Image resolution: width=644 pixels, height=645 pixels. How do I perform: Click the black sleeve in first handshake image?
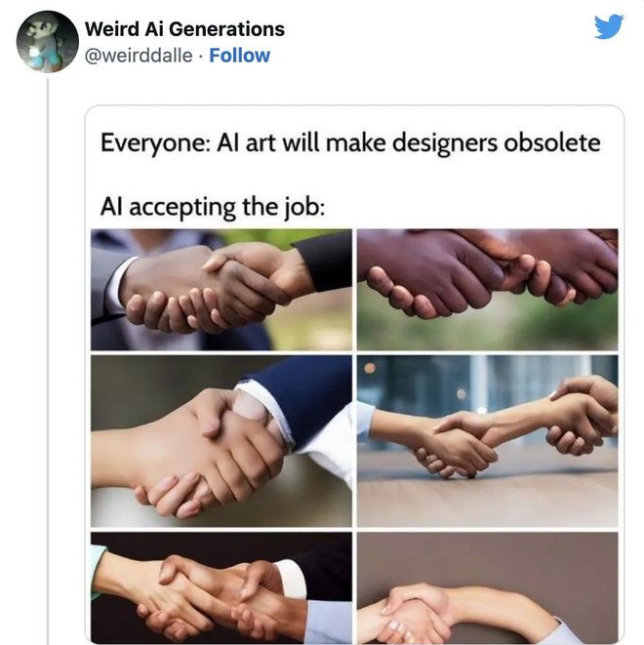pos(325,262)
